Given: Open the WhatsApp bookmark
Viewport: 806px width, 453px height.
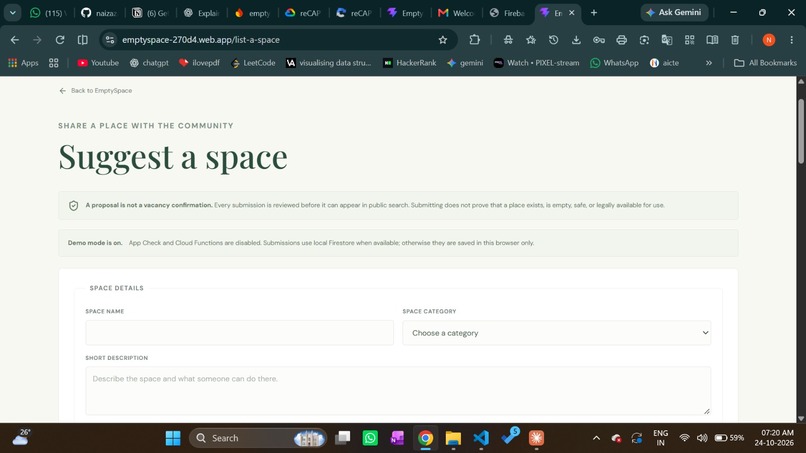Looking at the screenshot, I should [614, 63].
